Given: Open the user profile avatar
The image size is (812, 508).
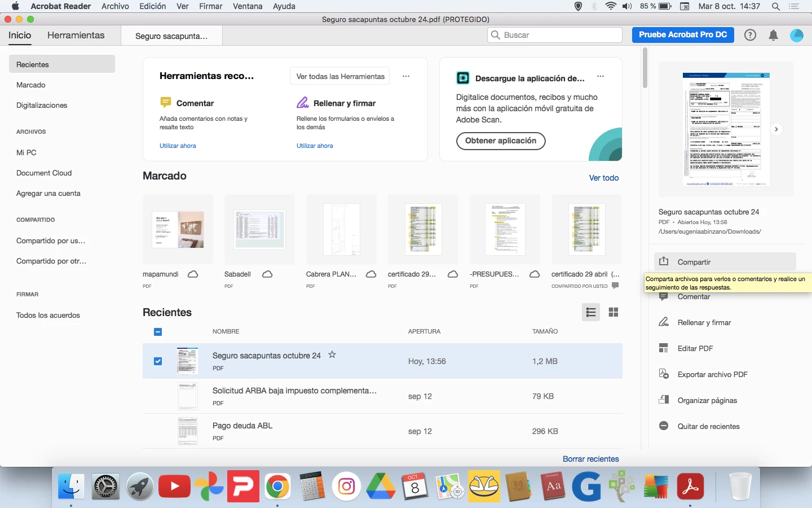Looking at the screenshot, I should (x=797, y=35).
